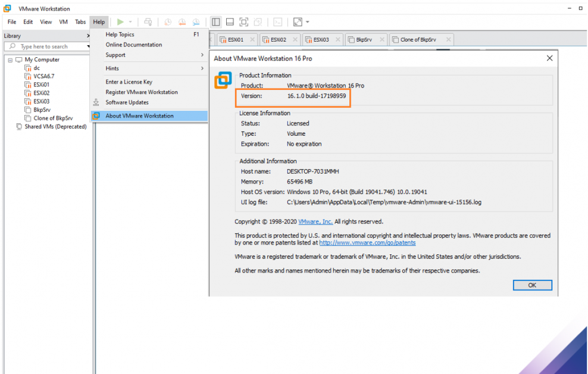Click the Send Ctrl+Alt+Del toolbar icon
Viewport: 588px width, 374px height.
tap(148, 22)
